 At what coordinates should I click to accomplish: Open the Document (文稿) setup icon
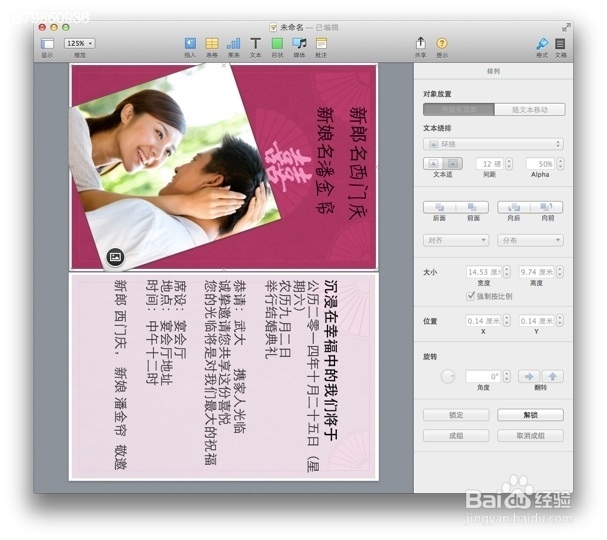tap(560, 43)
